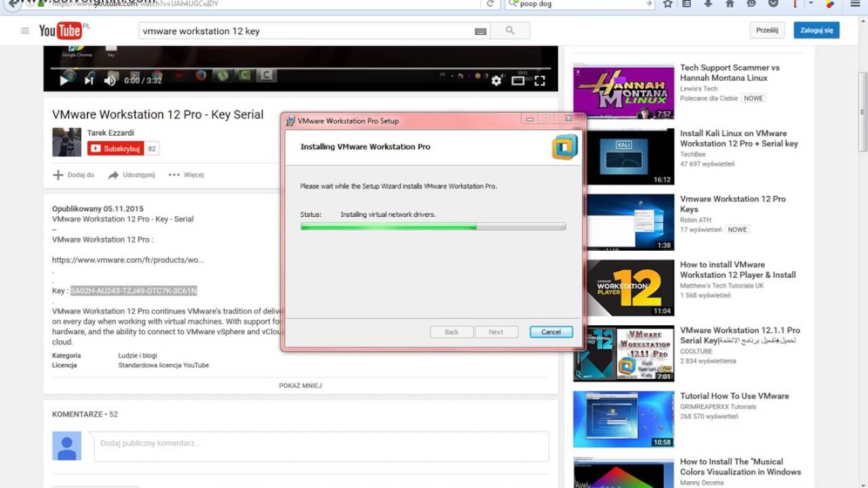The width and height of the screenshot is (868, 488).
Task: Open Tech Support Scammer vs Hannah Montana thumbnail
Action: [x=624, y=91]
